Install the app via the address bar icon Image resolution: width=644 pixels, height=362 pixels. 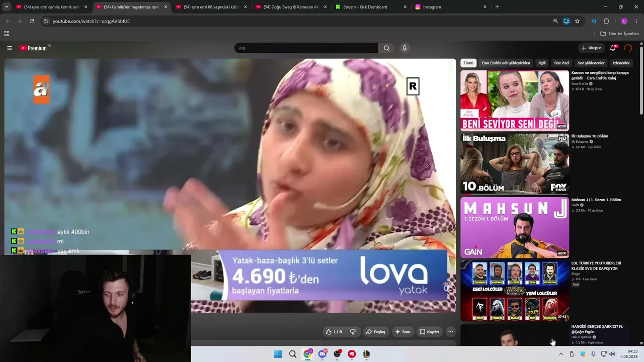[x=567, y=21]
